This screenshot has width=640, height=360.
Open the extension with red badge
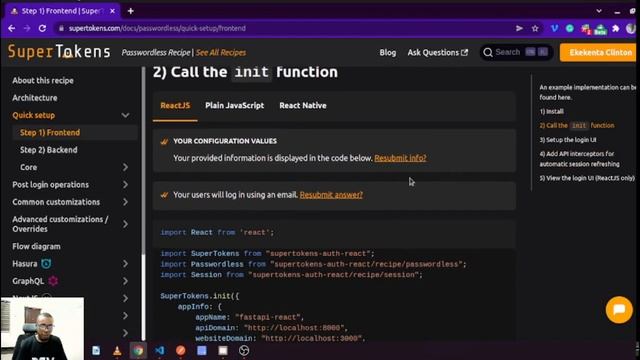[585, 29]
